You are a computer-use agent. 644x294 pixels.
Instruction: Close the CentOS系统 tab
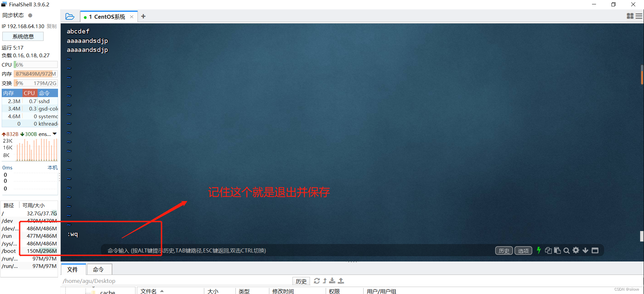pos(131,17)
